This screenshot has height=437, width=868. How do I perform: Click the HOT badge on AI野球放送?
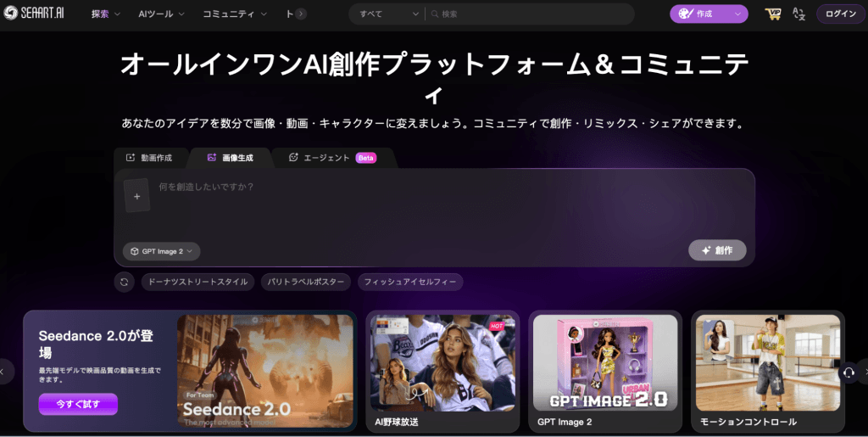point(497,326)
